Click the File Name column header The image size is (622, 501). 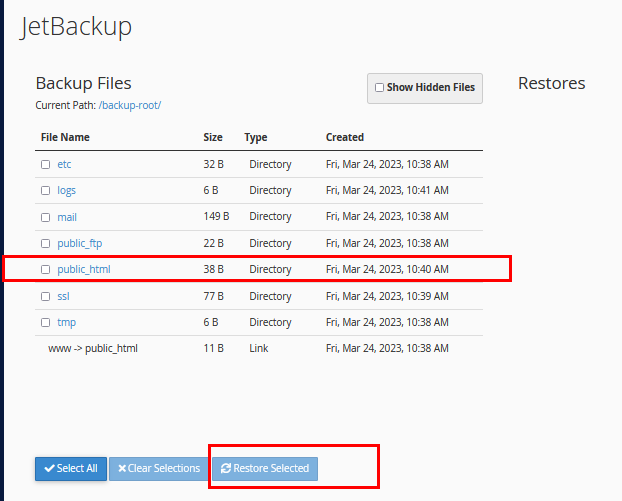(65, 137)
